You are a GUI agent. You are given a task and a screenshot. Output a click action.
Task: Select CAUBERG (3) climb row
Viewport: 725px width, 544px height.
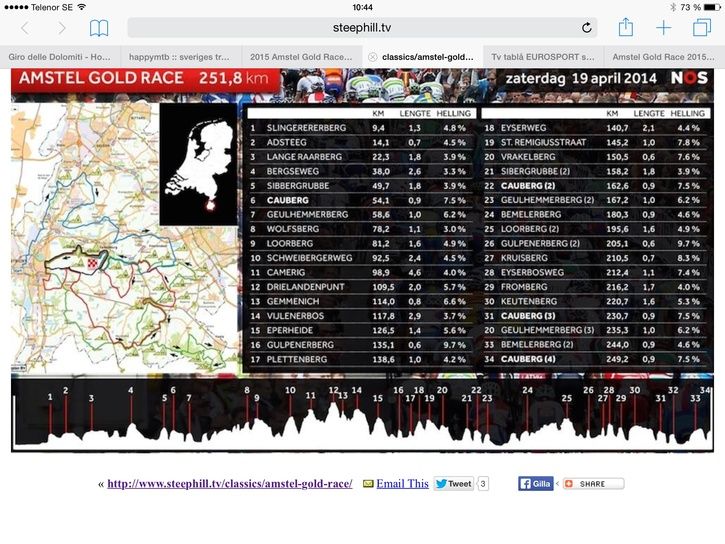click(596, 316)
